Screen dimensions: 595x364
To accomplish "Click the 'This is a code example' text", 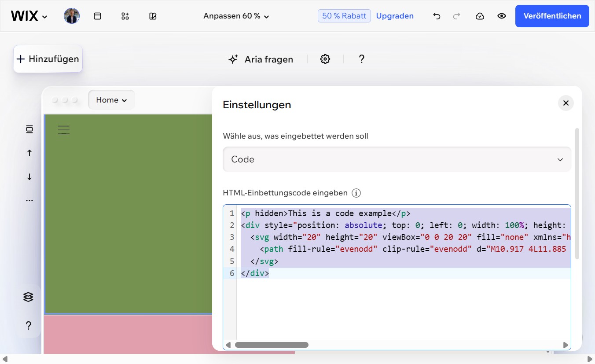I will 340,213.
